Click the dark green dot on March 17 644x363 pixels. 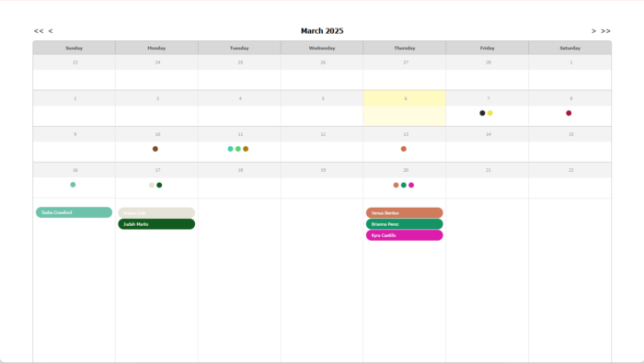(159, 185)
